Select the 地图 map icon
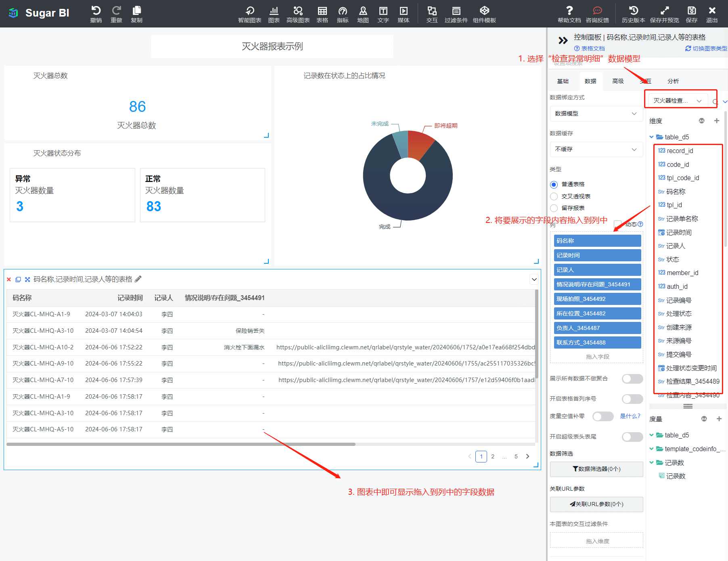The height and width of the screenshot is (561, 728). click(x=363, y=11)
